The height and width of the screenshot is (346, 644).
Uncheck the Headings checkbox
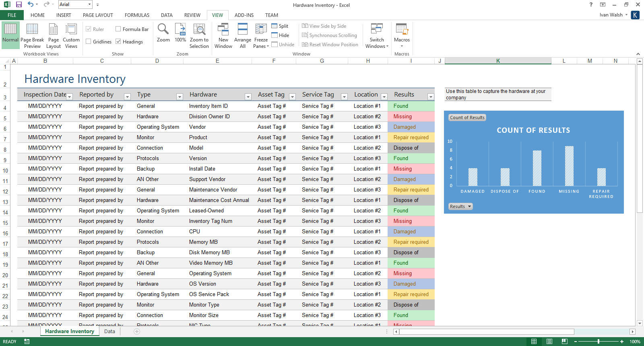pyautogui.click(x=118, y=41)
